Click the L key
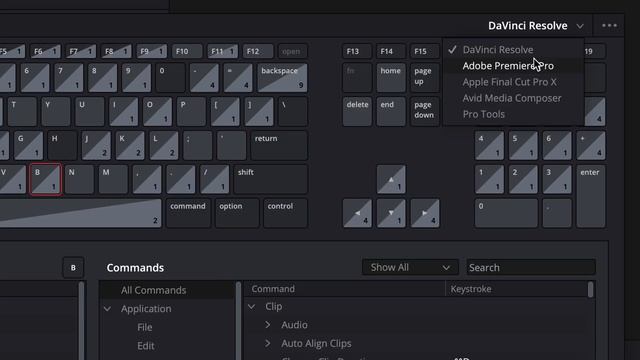Image resolution: width=640 pixels, height=360 pixels. pos(164,145)
